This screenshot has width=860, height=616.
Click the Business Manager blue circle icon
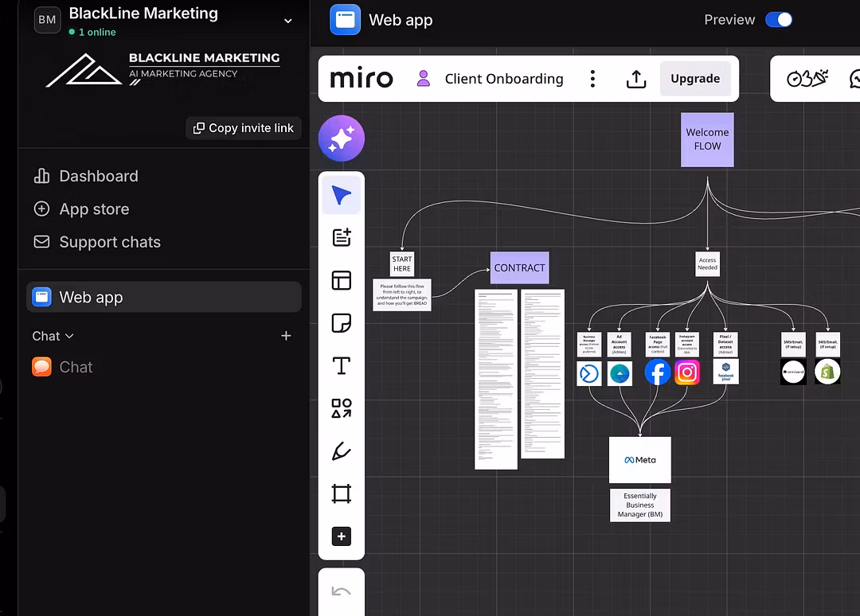click(x=589, y=374)
